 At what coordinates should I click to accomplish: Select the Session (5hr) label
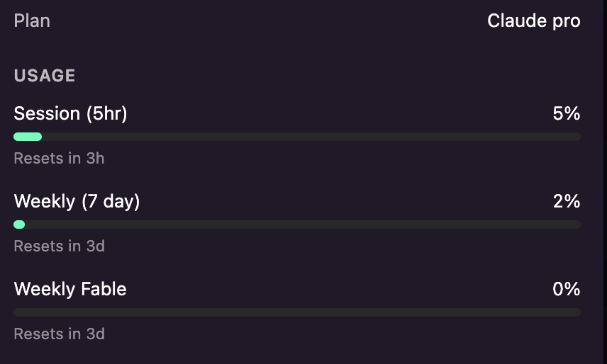click(x=70, y=113)
